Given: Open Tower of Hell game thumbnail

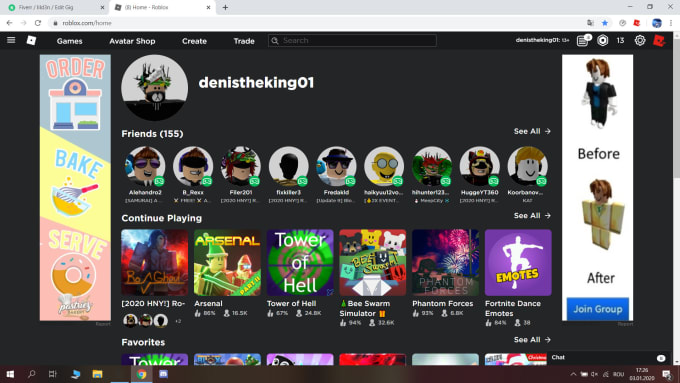Looking at the screenshot, I should 300,262.
